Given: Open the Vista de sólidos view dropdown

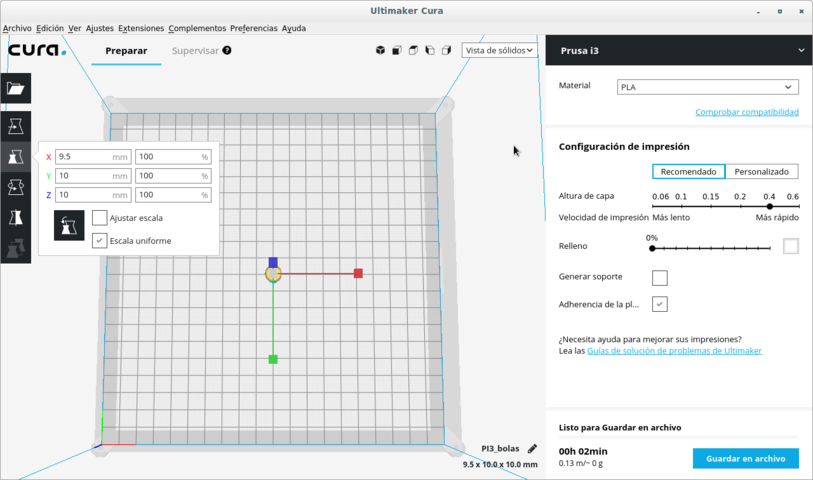Looking at the screenshot, I should [499, 50].
